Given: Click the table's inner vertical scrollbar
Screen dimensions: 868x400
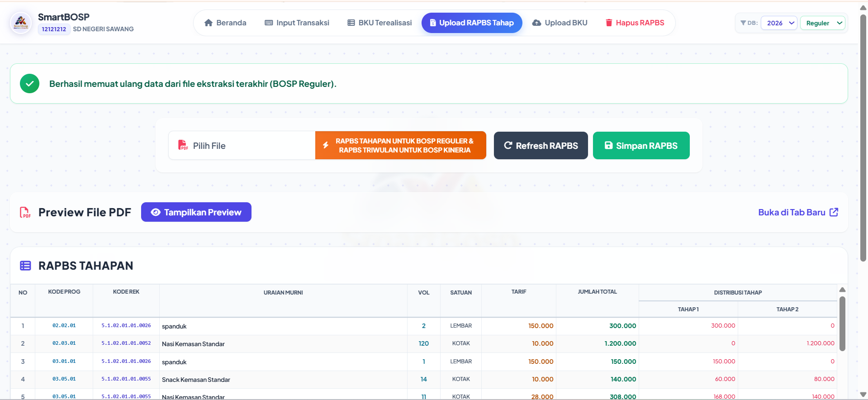Looking at the screenshot, I should [842, 324].
